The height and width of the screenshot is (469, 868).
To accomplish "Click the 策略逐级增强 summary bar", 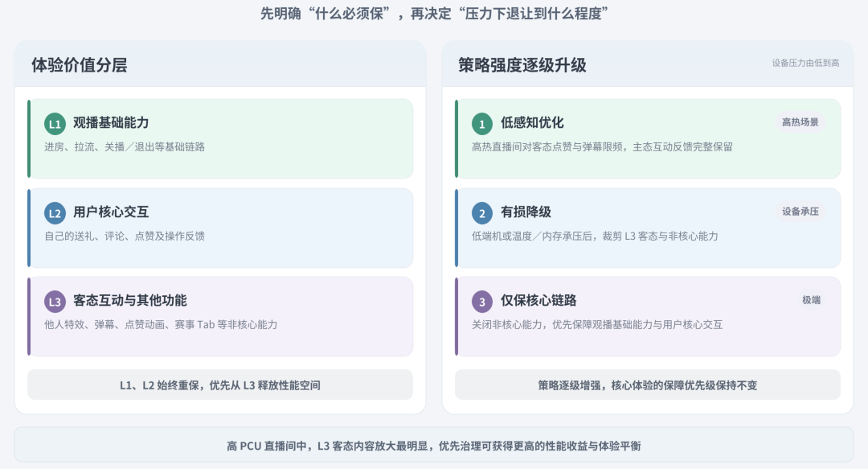I will 648,385.
